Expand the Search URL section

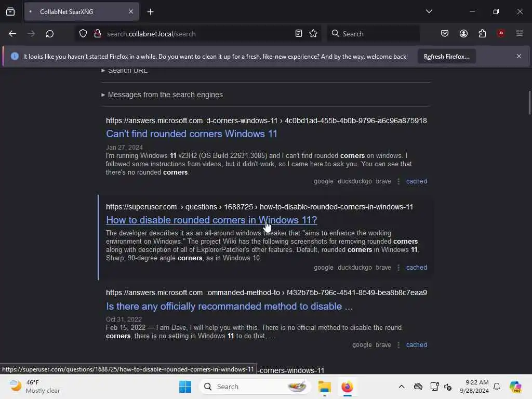point(127,71)
